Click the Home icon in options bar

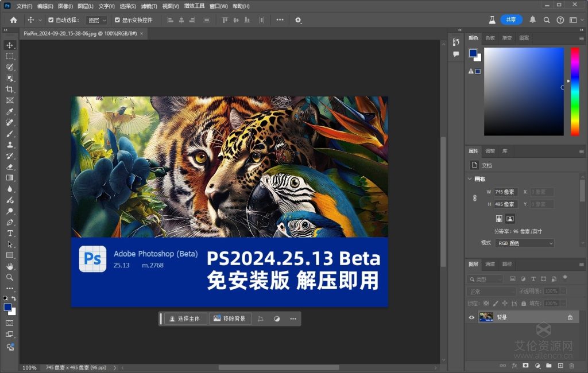[14, 20]
